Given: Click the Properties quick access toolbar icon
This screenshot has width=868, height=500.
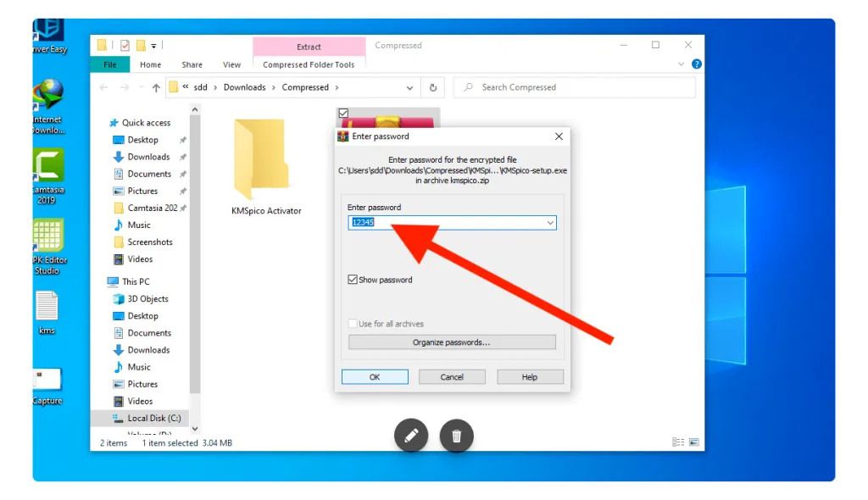Looking at the screenshot, I should coord(125,46).
